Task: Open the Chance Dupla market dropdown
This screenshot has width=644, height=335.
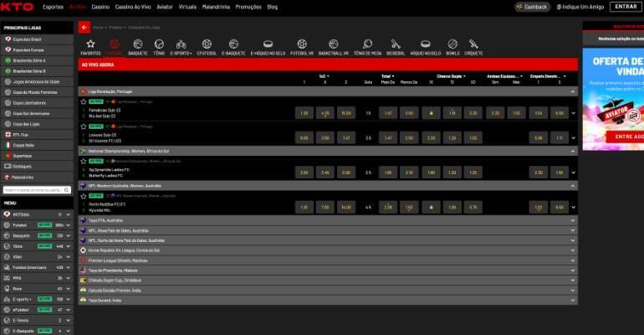Action: [451, 76]
